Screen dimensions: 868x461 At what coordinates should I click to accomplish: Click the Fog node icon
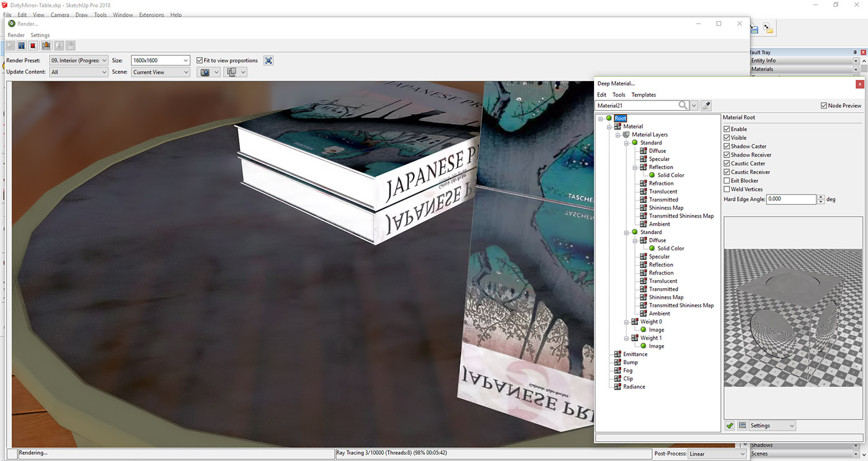618,371
